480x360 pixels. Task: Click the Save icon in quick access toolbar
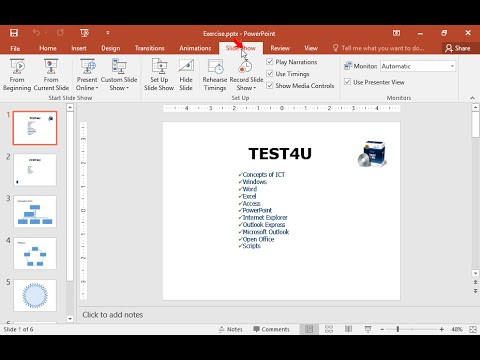(14, 33)
